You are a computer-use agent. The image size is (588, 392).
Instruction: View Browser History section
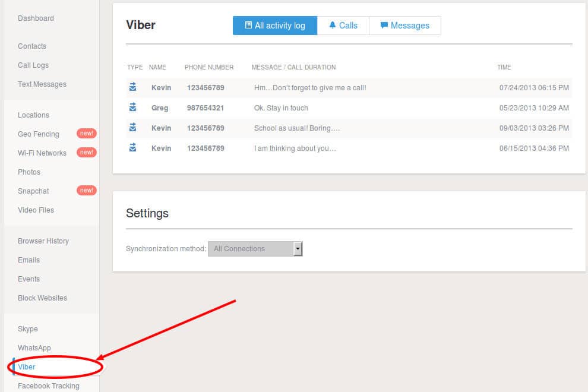click(x=43, y=241)
